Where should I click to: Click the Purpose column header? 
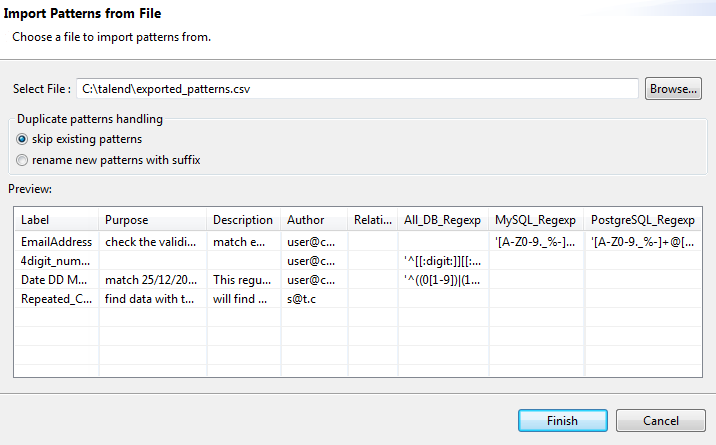[153, 220]
